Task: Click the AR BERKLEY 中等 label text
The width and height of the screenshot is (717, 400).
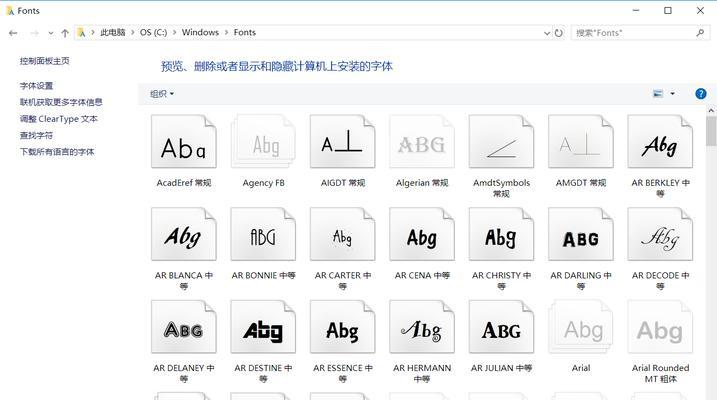Action: point(660,188)
